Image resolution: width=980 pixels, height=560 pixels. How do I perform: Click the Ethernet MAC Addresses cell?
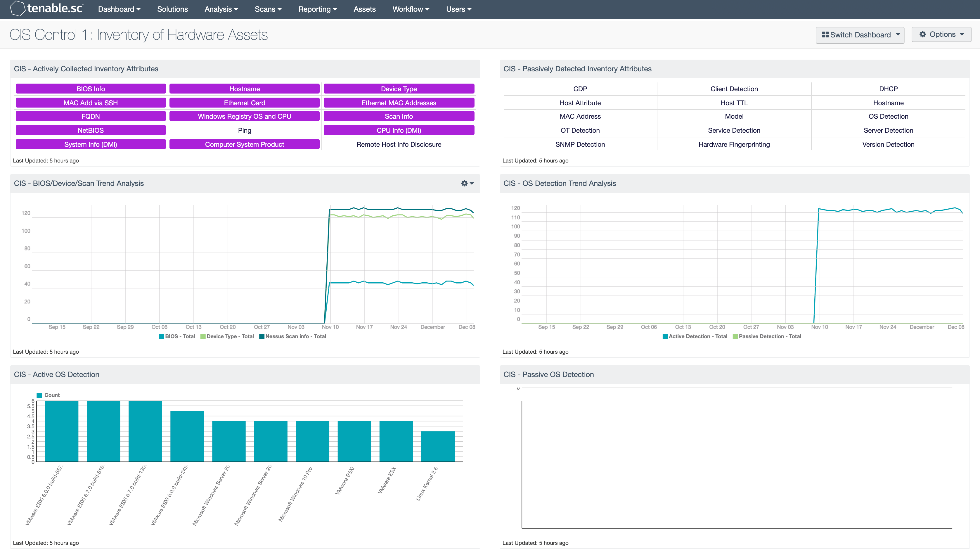399,103
